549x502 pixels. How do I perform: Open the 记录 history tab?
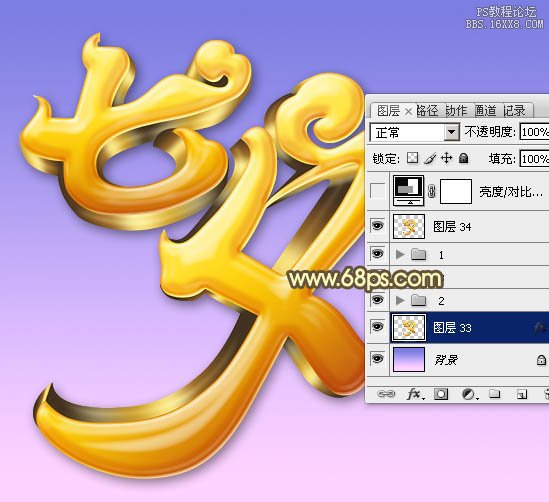click(514, 111)
